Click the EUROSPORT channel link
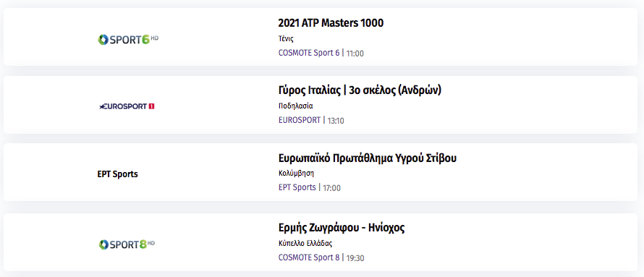The height and width of the screenshot is (277, 644). [x=300, y=120]
